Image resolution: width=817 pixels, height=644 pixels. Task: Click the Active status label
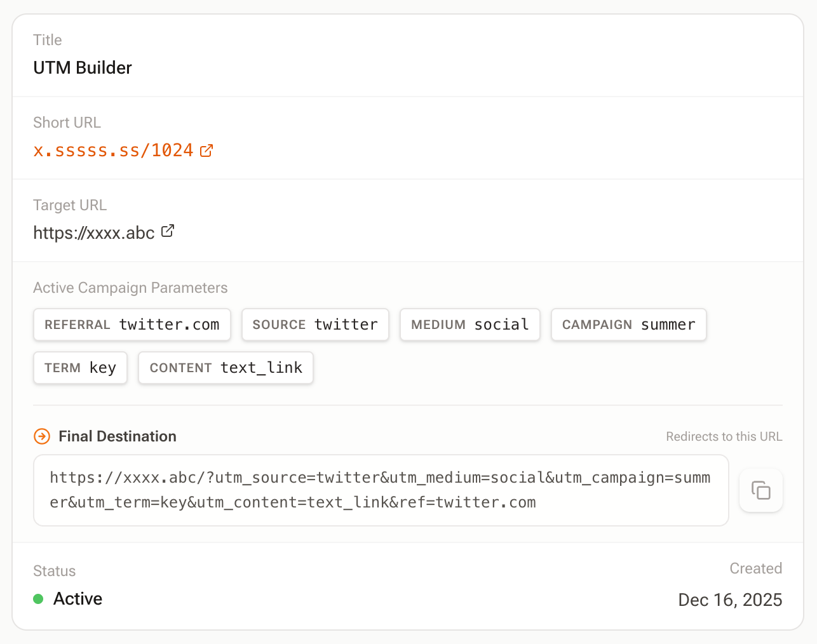[78, 599]
